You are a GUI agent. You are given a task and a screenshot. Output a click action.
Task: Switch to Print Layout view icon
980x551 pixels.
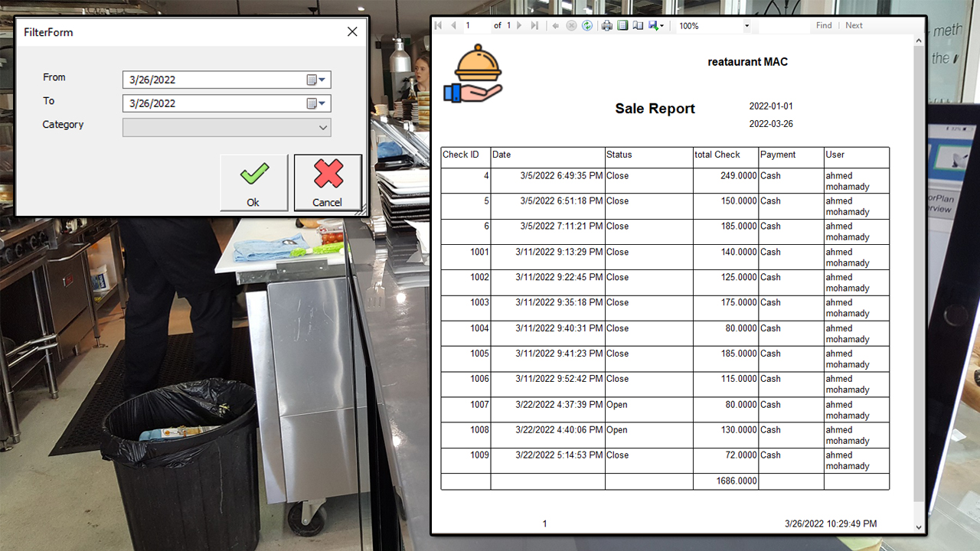(622, 25)
